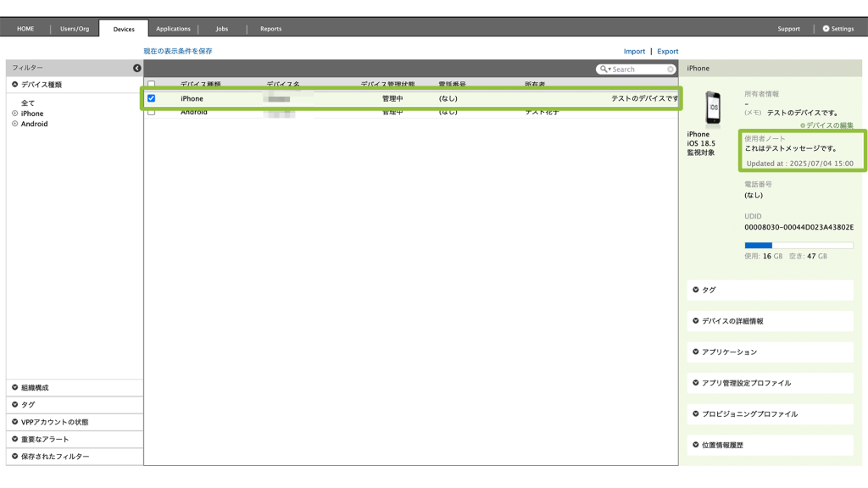Screen dimensions: 868x488
Task: Click the 現在の表示条件を保存 link
Action: coord(178,51)
